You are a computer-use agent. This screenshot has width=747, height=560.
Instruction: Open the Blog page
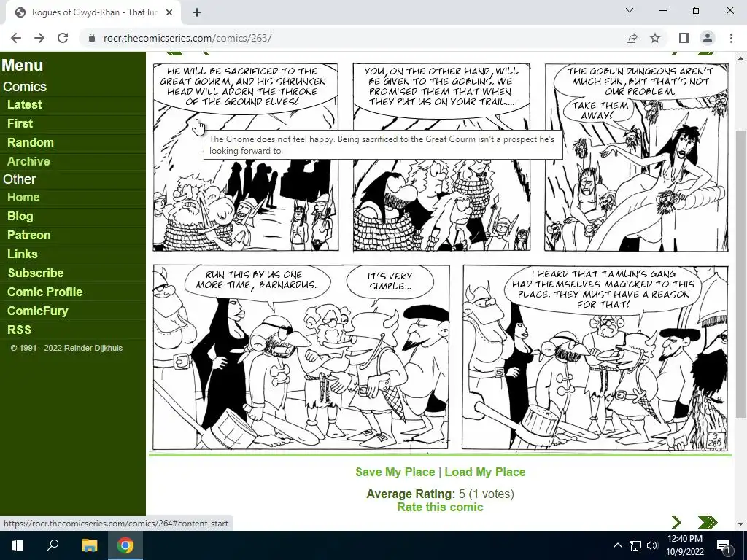click(x=20, y=216)
